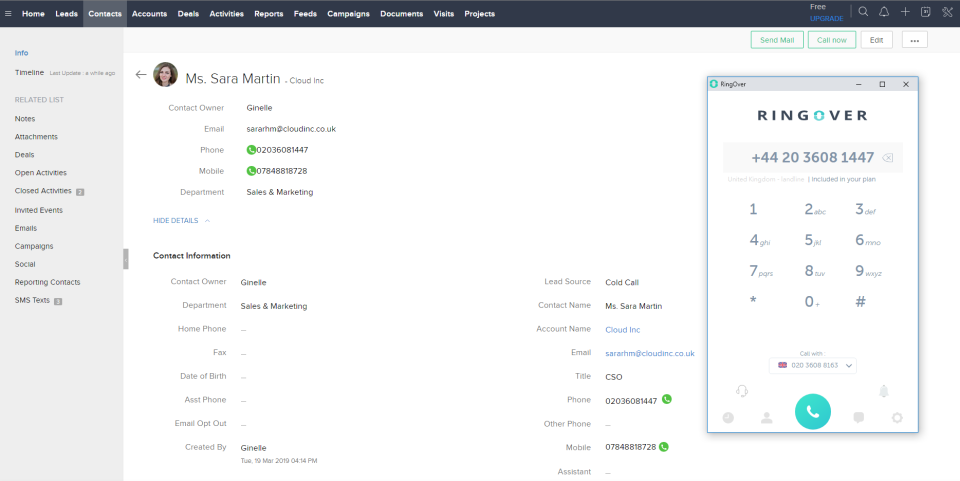Open the Leads tab
Screen dimensions: 960x481
(x=66, y=13)
